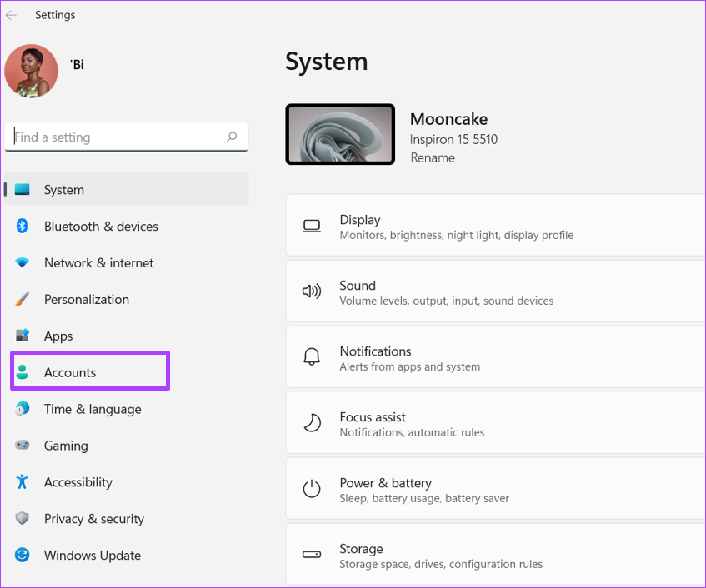
Task: Open Notifications settings
Action: coord(495,358)
